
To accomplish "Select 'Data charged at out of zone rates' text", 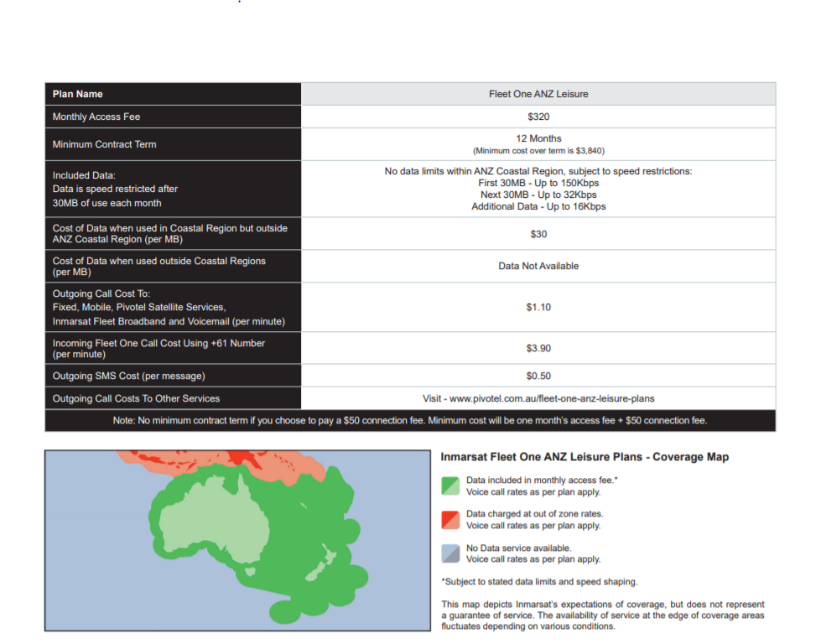I will pyautogui.click(x=534, y=514).
